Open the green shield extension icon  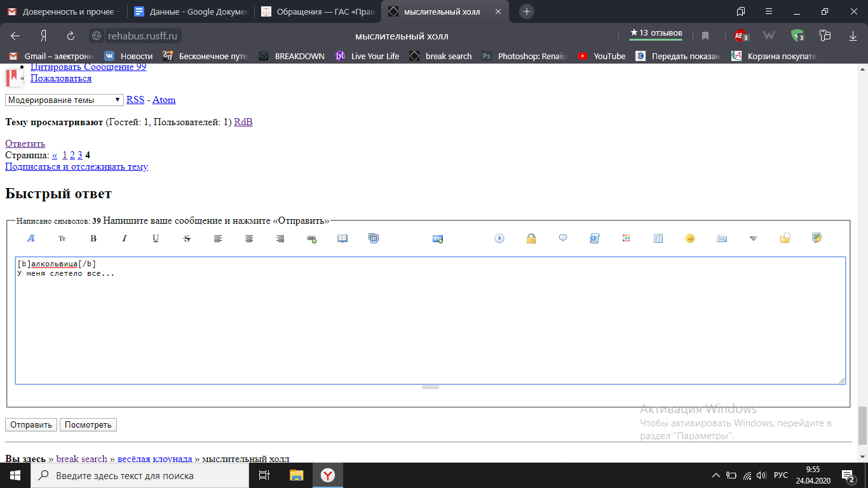[797, 36]
